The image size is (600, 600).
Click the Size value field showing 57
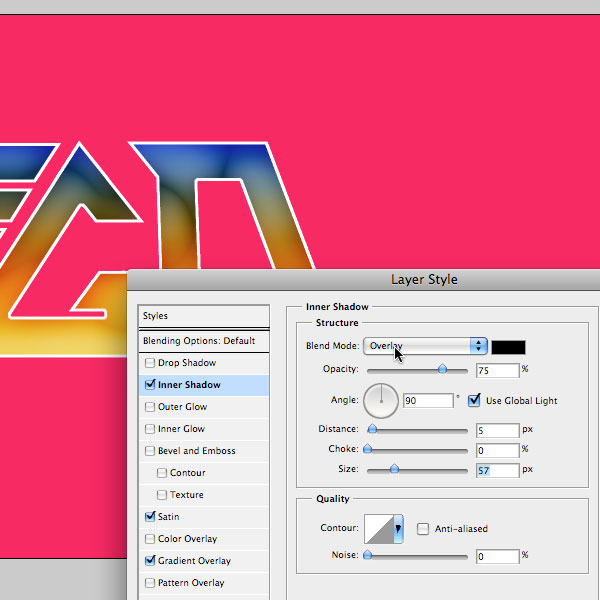click(x=497, y=470)
